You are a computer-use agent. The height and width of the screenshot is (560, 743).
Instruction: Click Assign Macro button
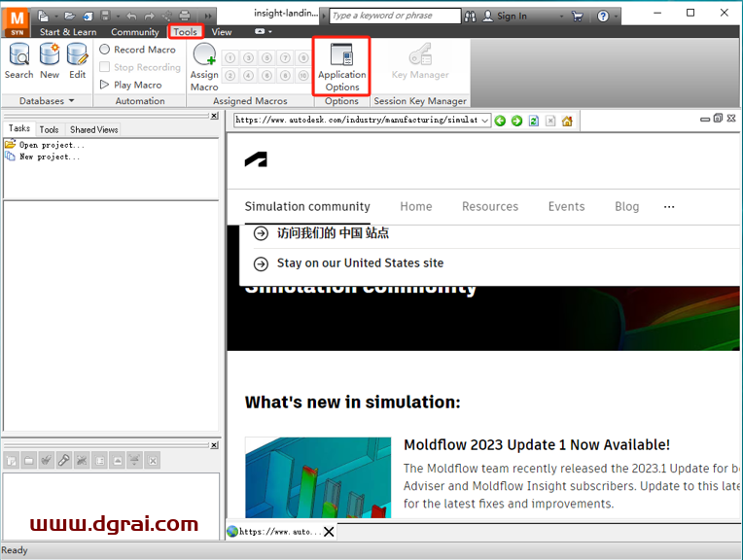(x=204, y=67)
